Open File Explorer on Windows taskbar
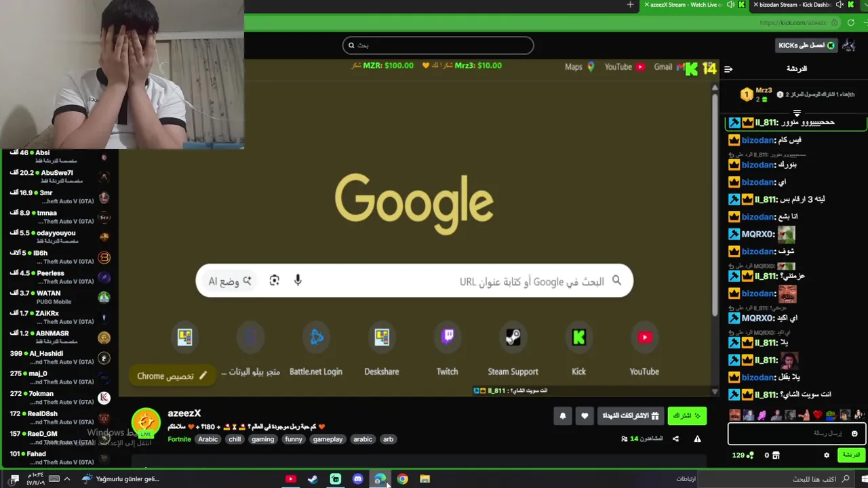The image size is (868, 488). [425, 479]
